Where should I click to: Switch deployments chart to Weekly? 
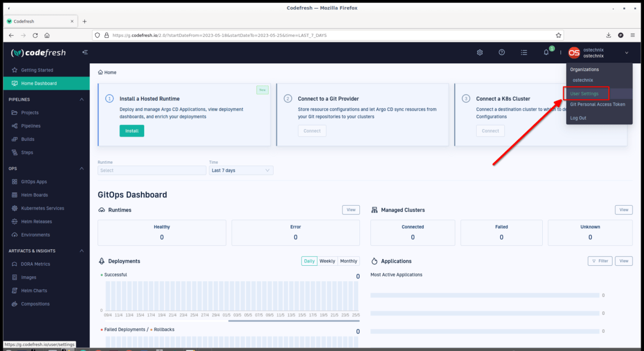coord(328,261)
